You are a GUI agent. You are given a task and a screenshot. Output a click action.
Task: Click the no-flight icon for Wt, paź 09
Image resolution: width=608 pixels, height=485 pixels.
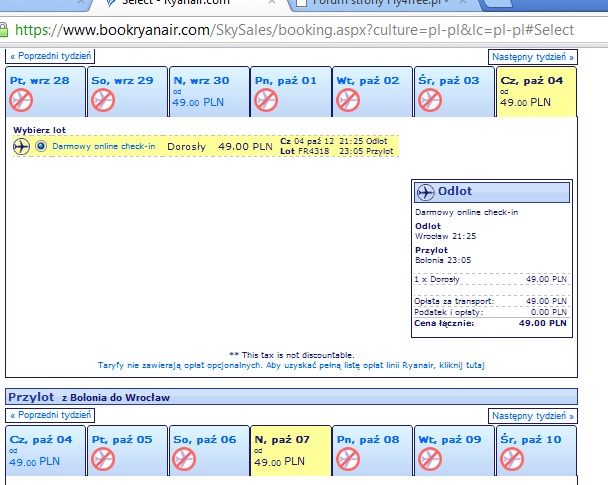click(430, 459)
